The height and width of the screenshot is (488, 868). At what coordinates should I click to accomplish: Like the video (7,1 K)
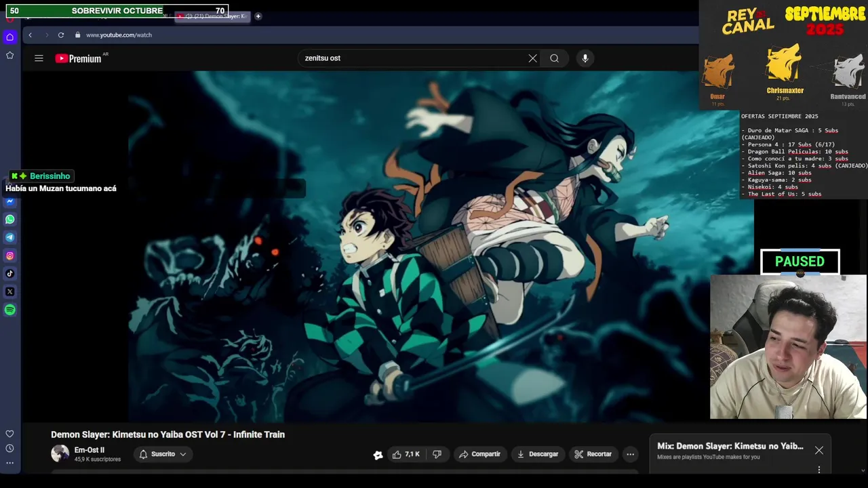tap(406, 454)
